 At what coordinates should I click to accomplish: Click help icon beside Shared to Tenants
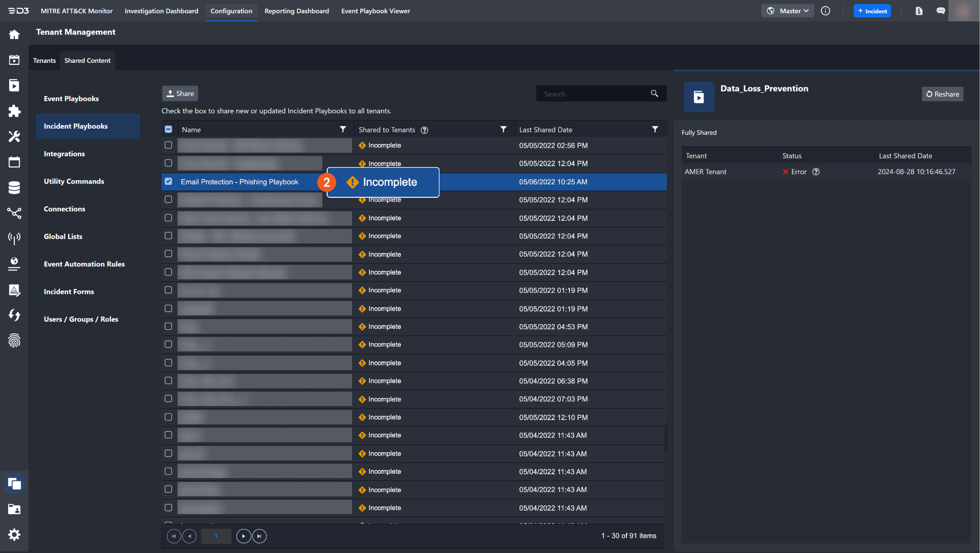pos(424,130)
